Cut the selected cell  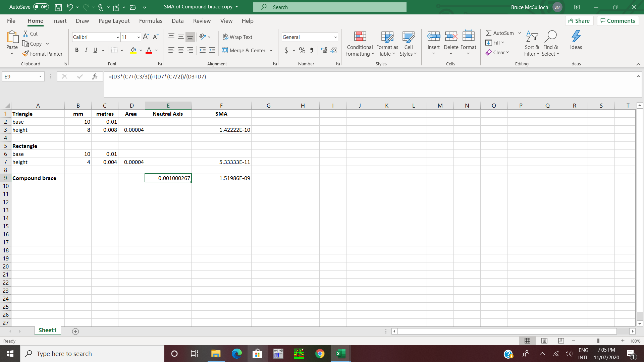point(30,34)
